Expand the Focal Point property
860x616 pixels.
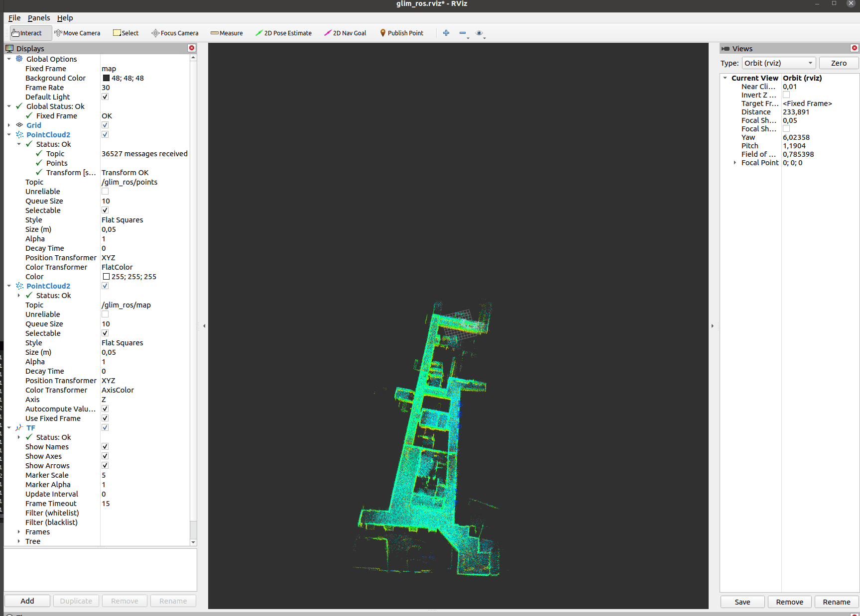click(735, 163)
